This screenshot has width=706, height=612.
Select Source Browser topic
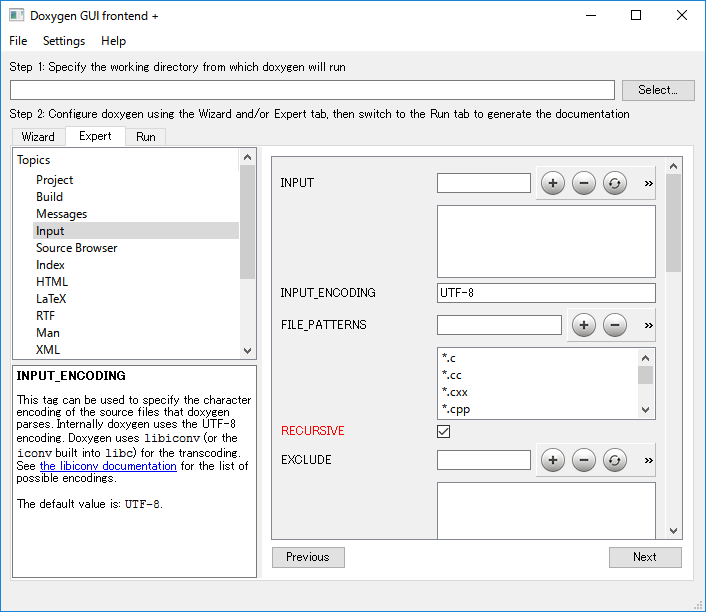coord(77,248)
